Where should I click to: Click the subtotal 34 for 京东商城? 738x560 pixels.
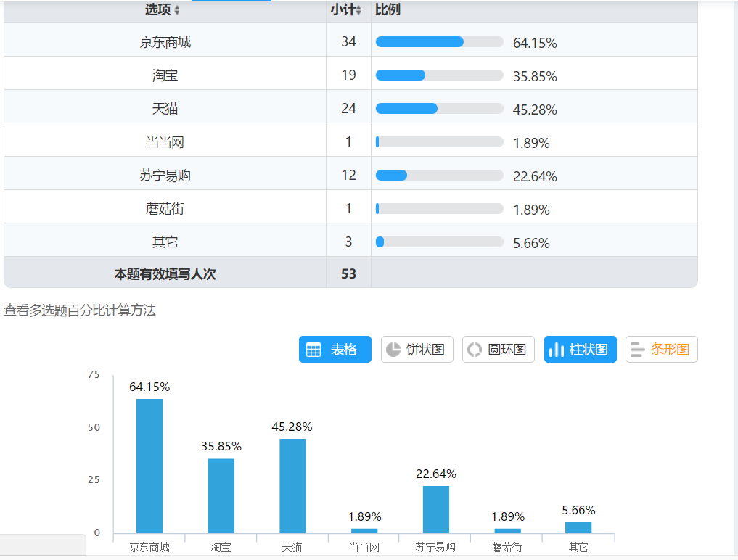point(348,41)
